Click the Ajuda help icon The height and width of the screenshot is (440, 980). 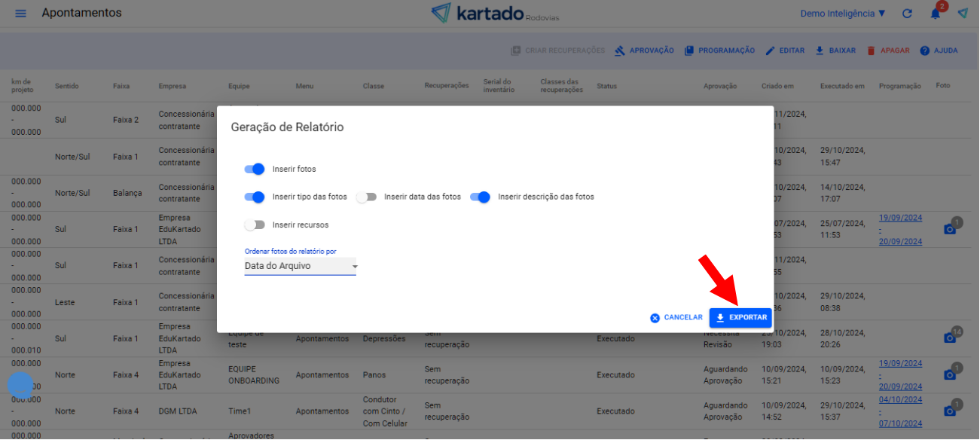(x=925, y=50)
